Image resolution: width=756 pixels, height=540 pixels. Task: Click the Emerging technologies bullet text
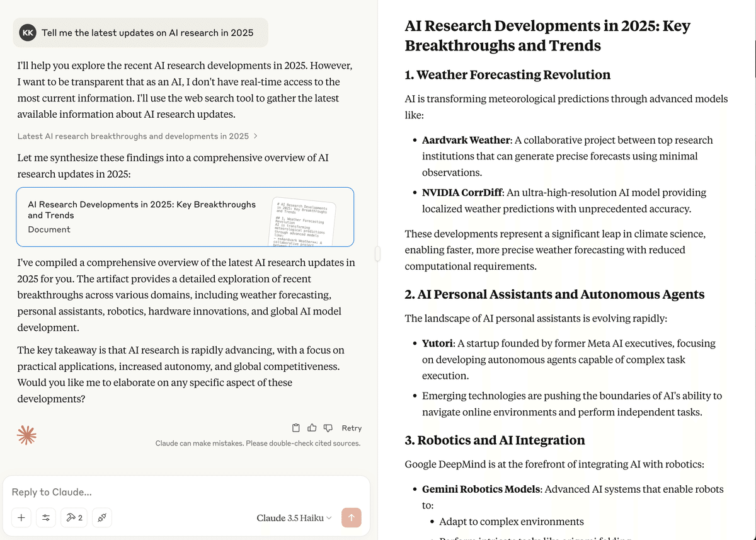(x=572, y=404)
